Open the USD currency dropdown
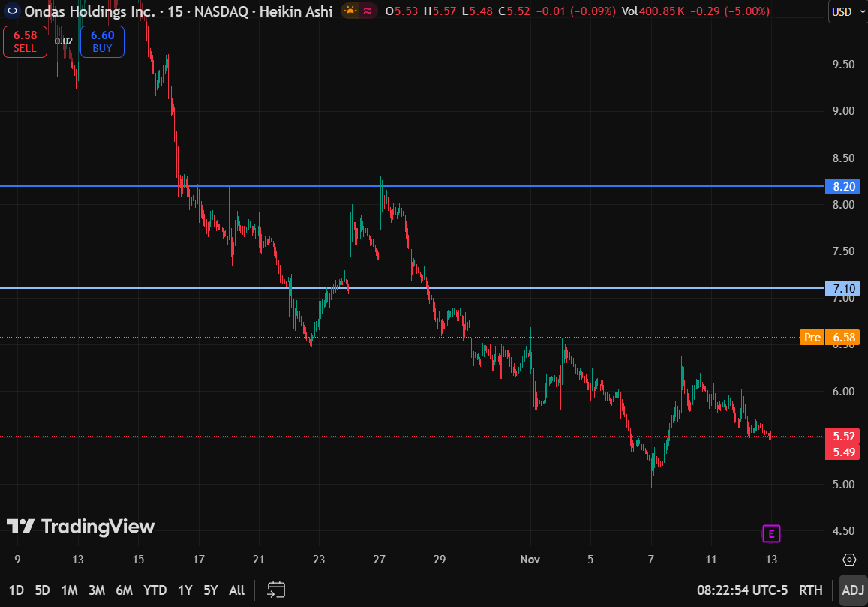 (x=848, y=12)
